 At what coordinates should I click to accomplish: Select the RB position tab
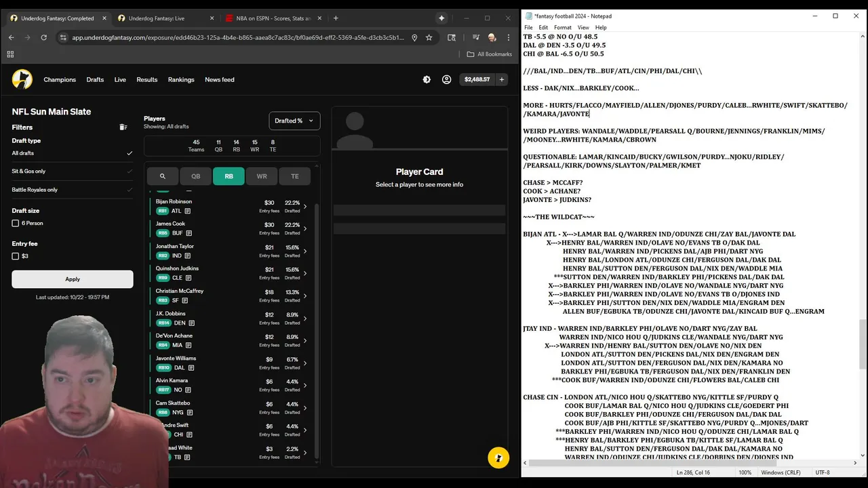[x=229, y=176]
